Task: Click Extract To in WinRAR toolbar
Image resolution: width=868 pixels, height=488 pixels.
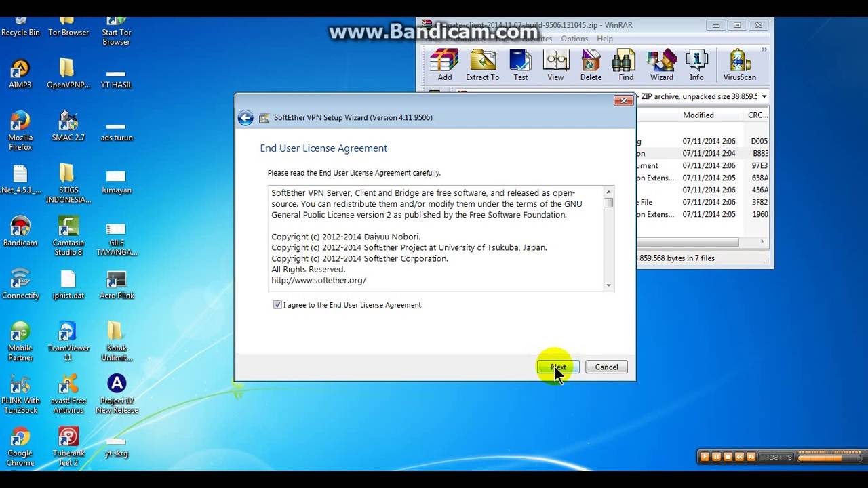Action: (482, 65)
